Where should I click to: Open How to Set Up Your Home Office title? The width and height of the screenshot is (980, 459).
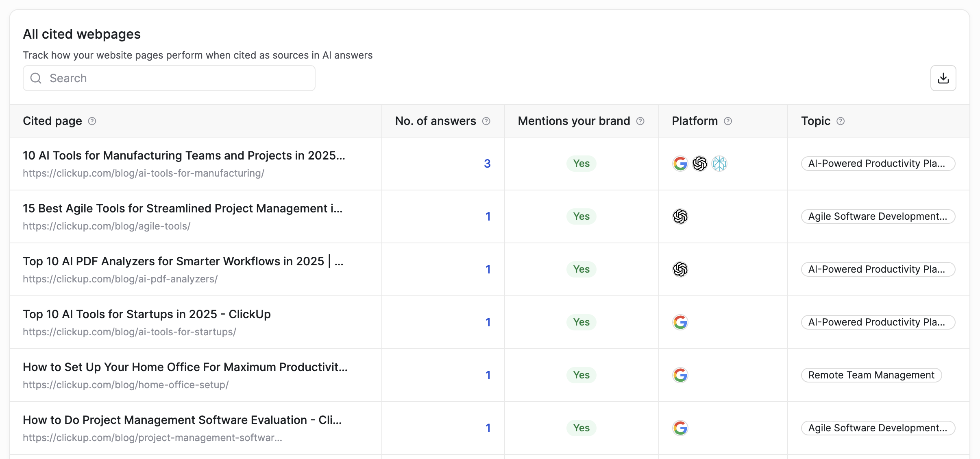pyautogui.click(x=185, y=367)
